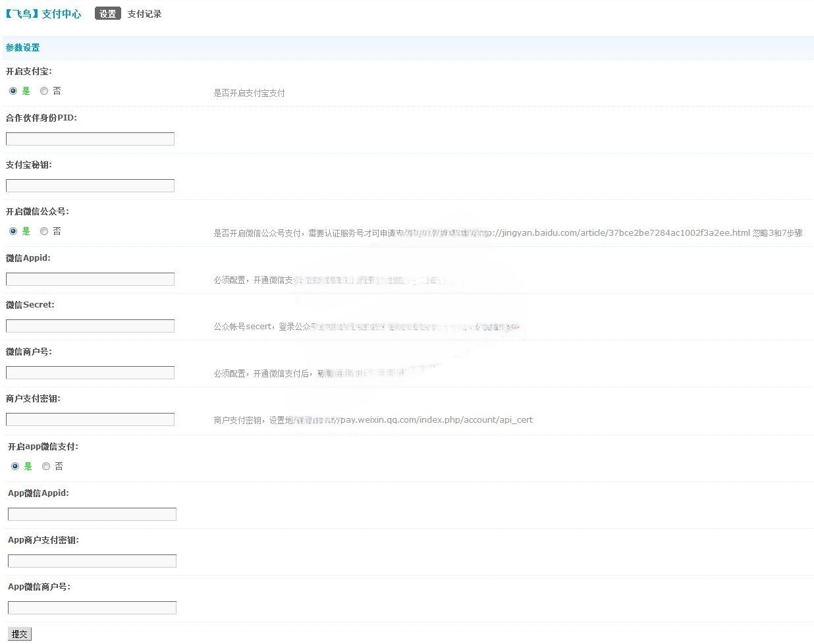
Task: Focus the App商户支付密钥 text box
Action: pos(92,561)
